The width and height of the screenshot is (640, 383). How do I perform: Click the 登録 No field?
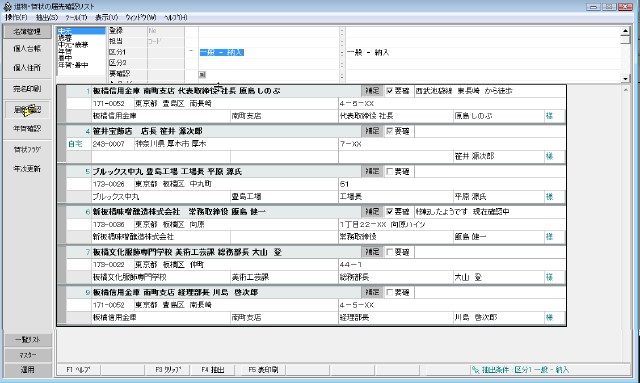pyautogui.click(x=165, y=31)
